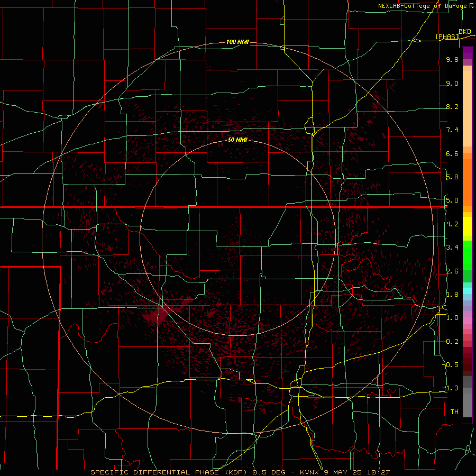
Task: Click the 4.2 value on the color scale
Action: 452,224
